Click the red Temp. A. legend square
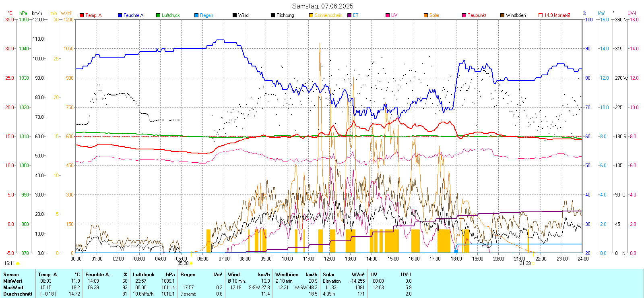644x298 pixels. tap(82, 15)
